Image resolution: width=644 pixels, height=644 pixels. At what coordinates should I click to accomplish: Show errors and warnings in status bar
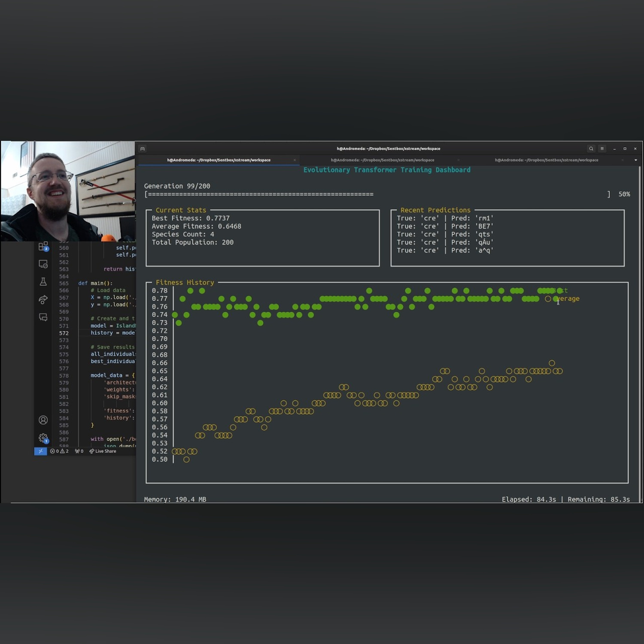click(59, 451)
